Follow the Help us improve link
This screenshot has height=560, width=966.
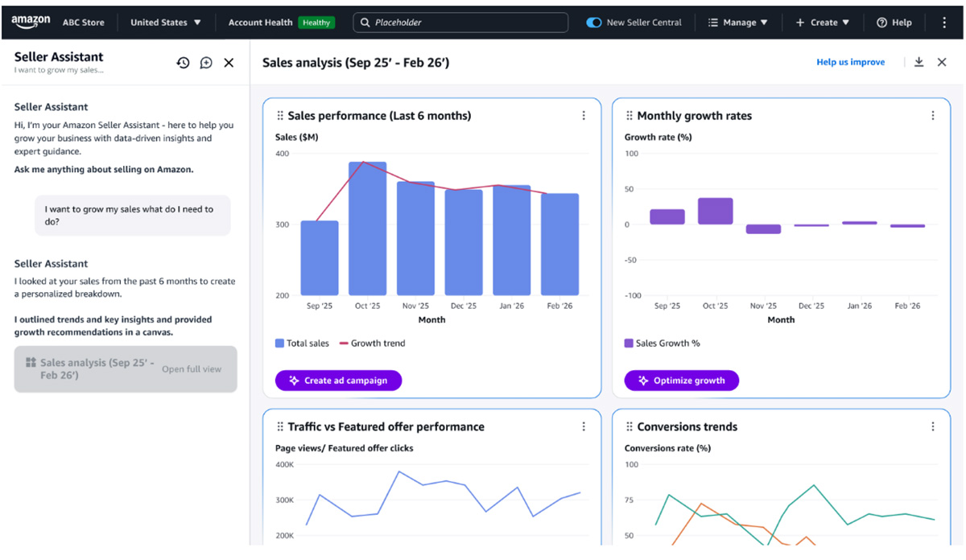[850, 62]
